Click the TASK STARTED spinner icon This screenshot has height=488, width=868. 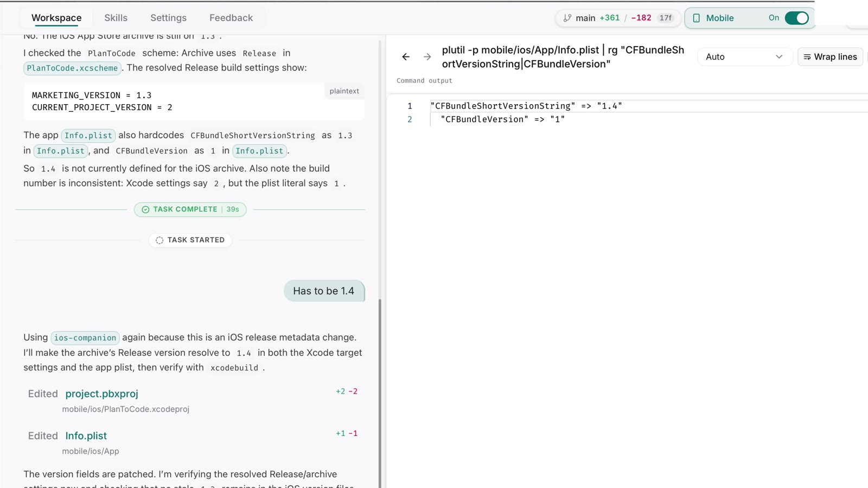pyautogui.click(x=159, y=240)
